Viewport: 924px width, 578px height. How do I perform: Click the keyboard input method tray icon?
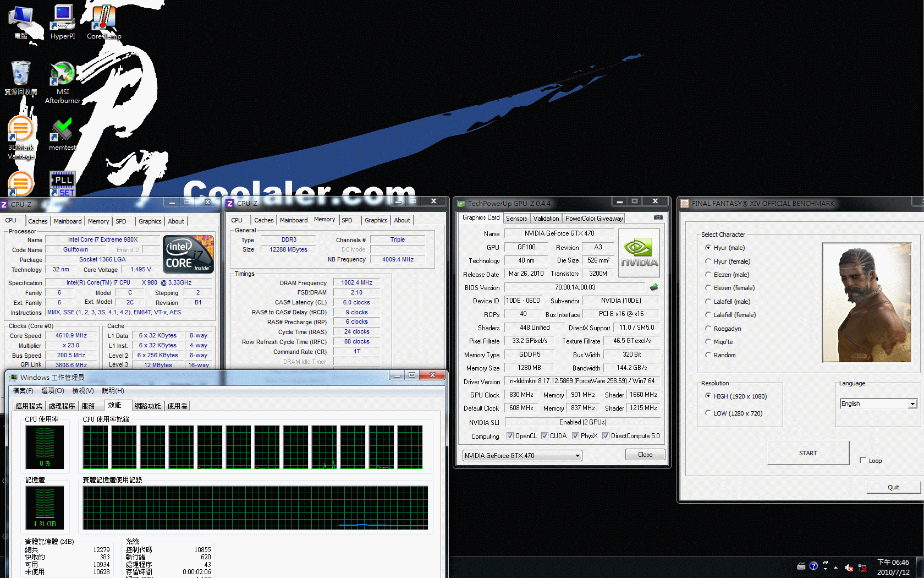tap(801, 566)
